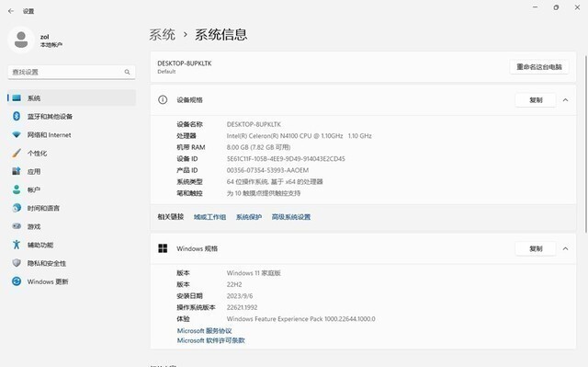Screen dimensions: 588x367
Task: Open 蓝牙和其他设备 settings
Action: [72, 116]
